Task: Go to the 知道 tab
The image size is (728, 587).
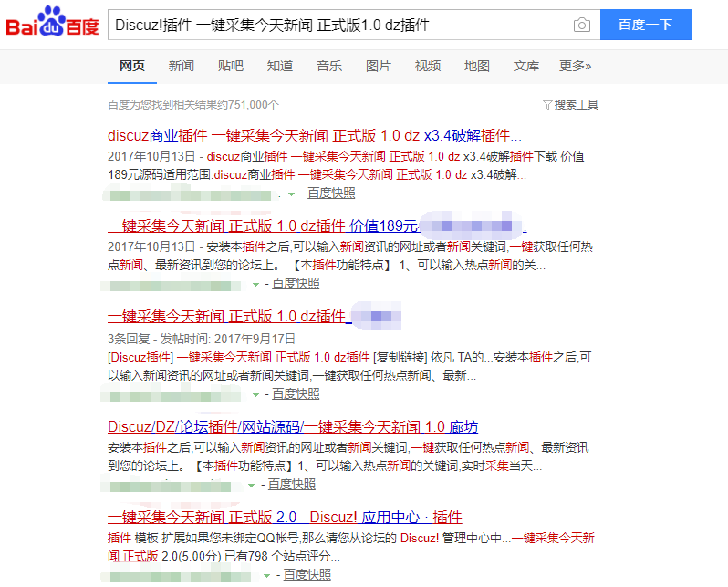Action: (x=280, y=66)
